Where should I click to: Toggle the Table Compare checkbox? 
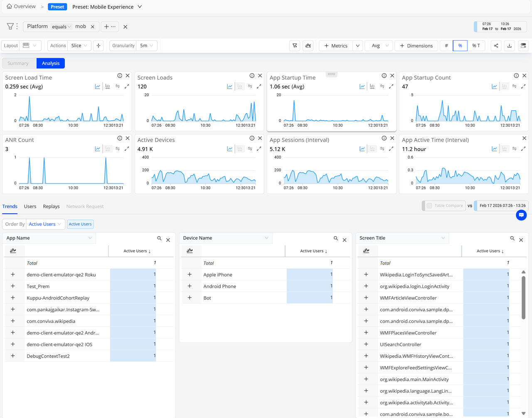pyautogui.click(x=429, y=206)
